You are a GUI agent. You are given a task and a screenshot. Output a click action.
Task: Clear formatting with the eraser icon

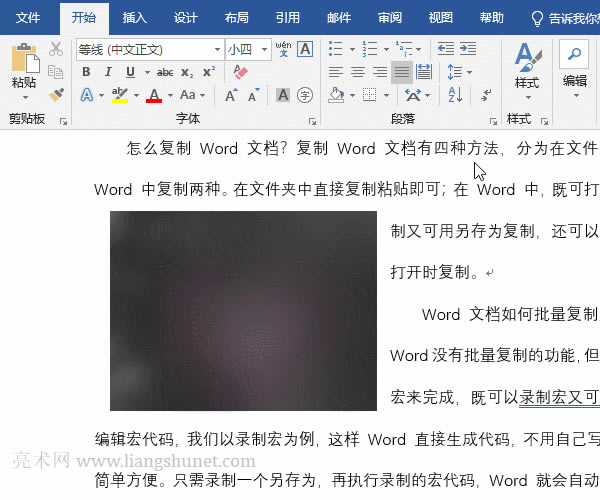coord(239,72)
